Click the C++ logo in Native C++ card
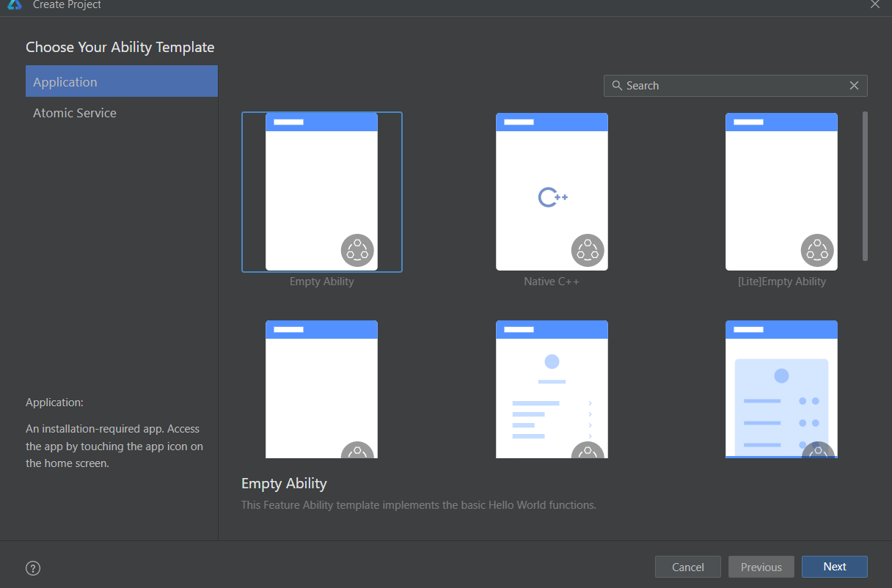Viewport: 892px width, 588px height. tap(552, 197)
